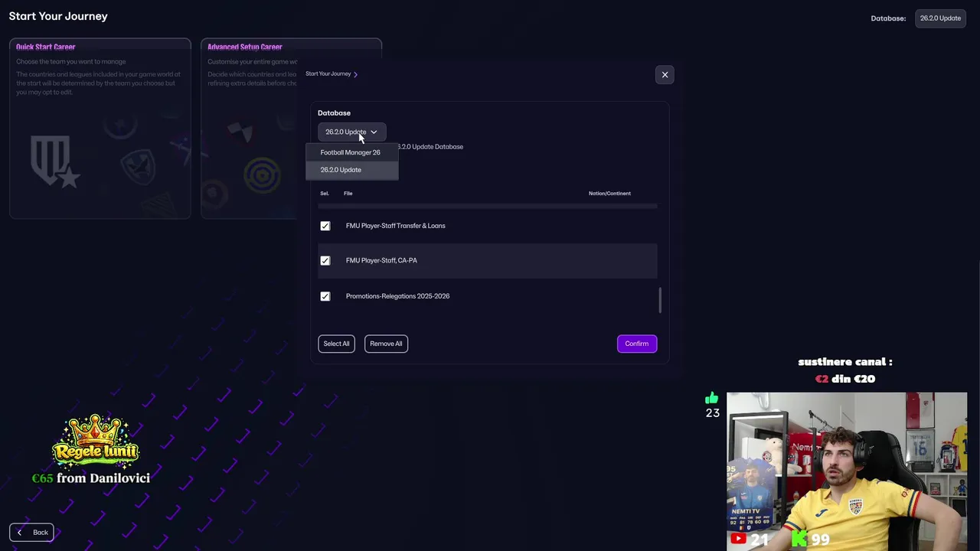This screenshot has width=980, height=551.
Task: Toggle the FMU Player-Staff, CA-PA checkbox
Action: click(325, 261)
